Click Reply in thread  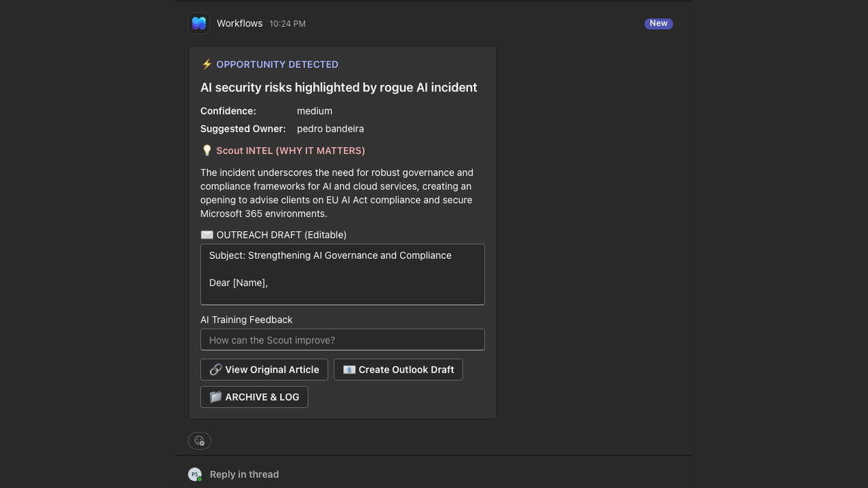pos(244,474)
